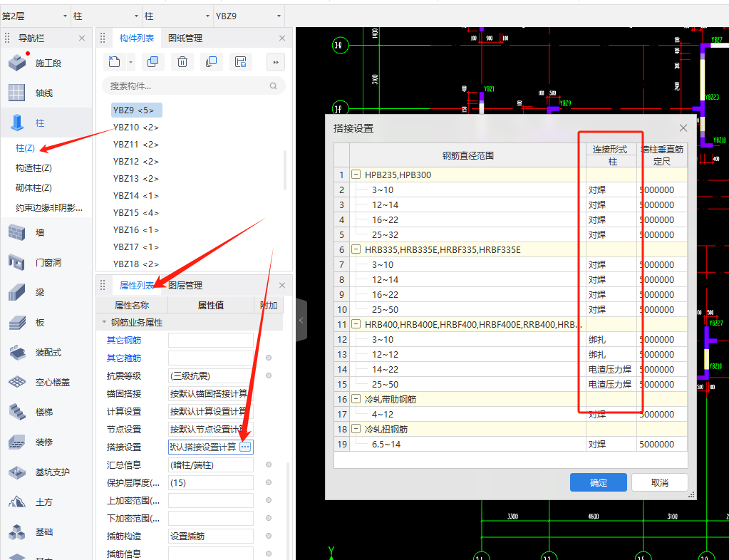This screenshot has height=560, width=729.
Task: Close the 搭接设置 dialog
Action: [x=683, y=128]
